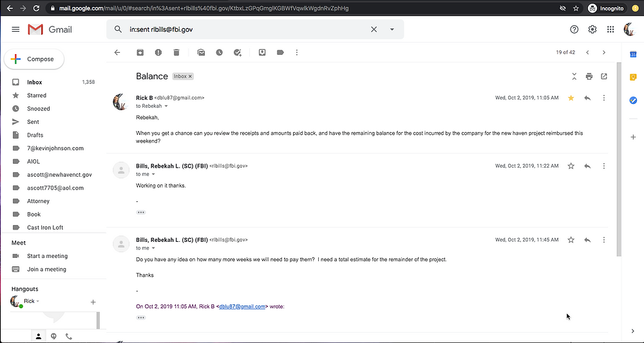
Task: Show details of 11:45 AM 'to me'
Action: pos(154,248)
